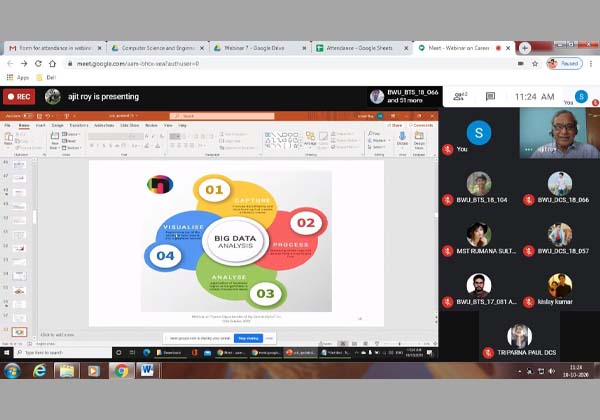This screenshot has width=600, height=420.
Task: Go back using Chrome's back arrow
Action: point(10,63)
